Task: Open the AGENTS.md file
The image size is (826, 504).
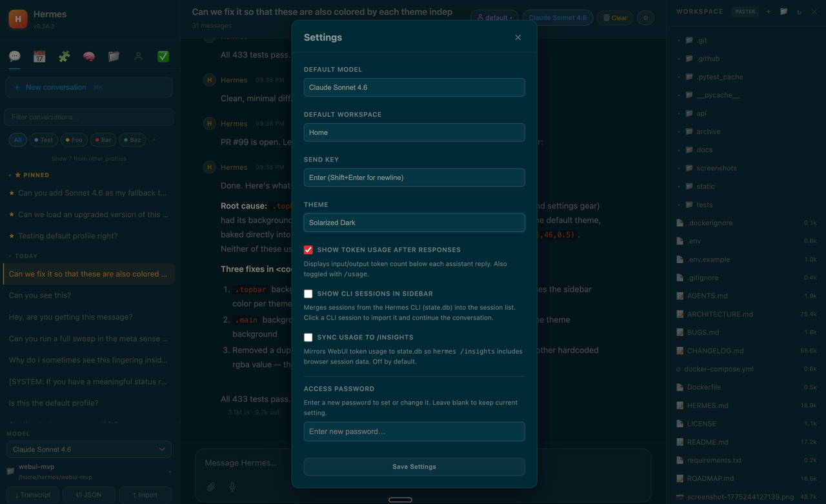Action: pyautogui.click(x=746, y=296)
